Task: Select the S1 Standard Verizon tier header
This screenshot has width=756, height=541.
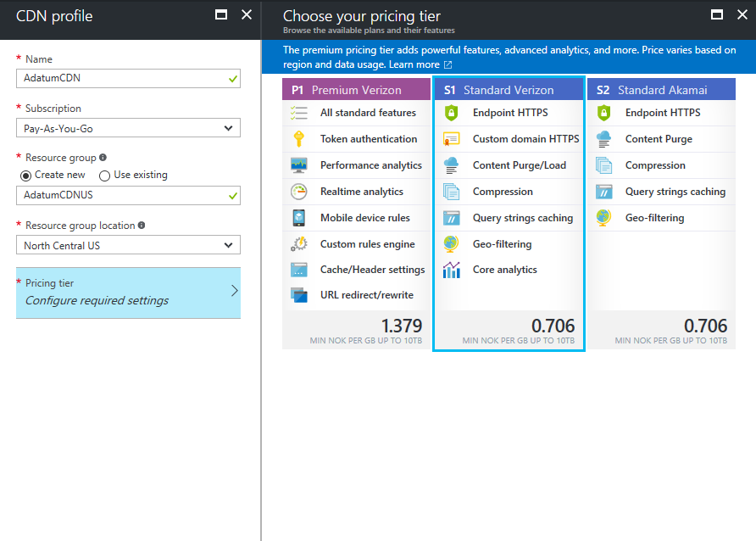Action: tap(509, 90)
